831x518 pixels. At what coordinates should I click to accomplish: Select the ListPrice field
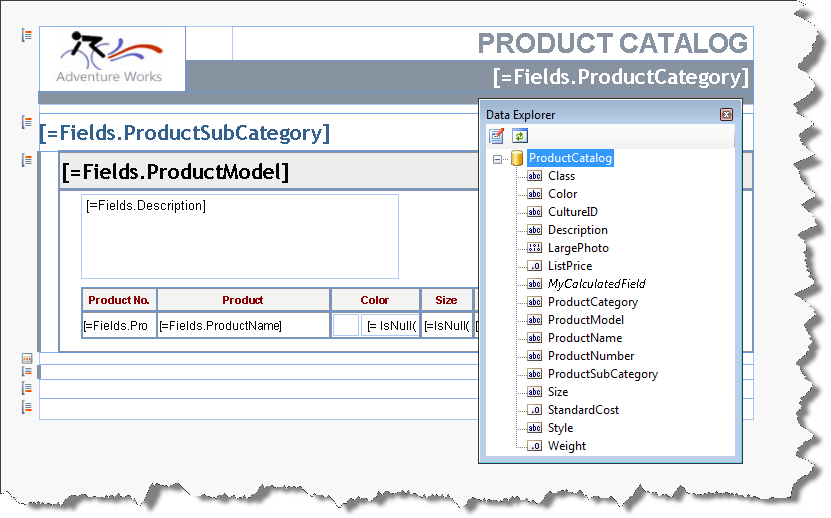point(570,266)
